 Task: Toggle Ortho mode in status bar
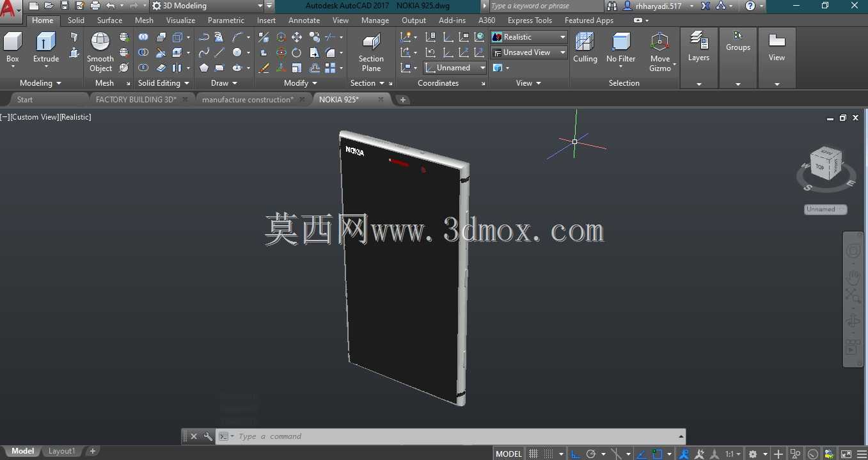click(575, 454)
